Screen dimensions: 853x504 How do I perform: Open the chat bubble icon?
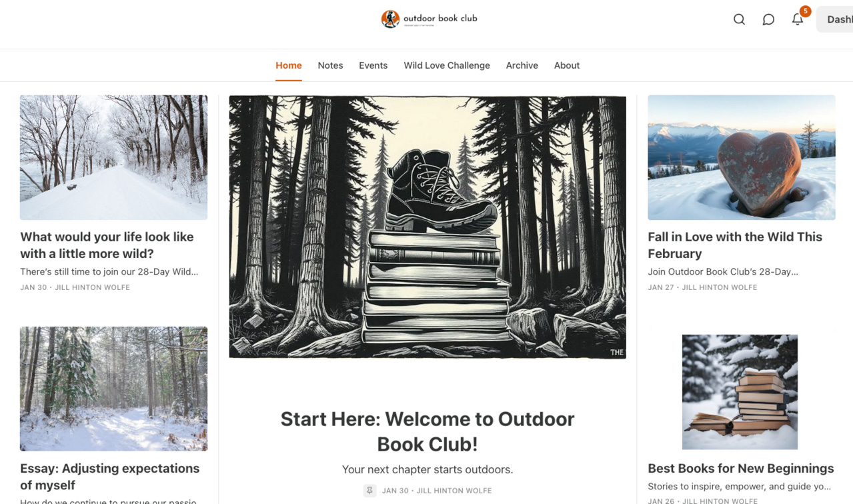(x=768, y=19)
